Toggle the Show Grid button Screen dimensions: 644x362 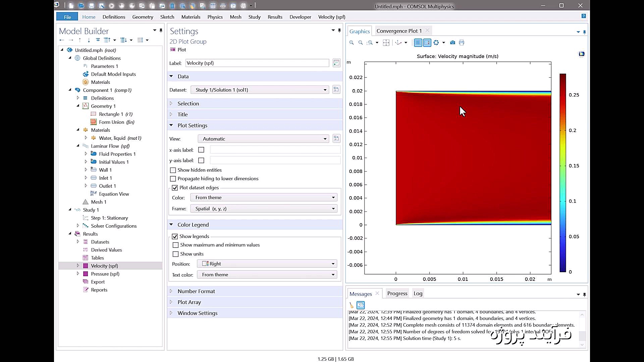[x=418, y=43]
